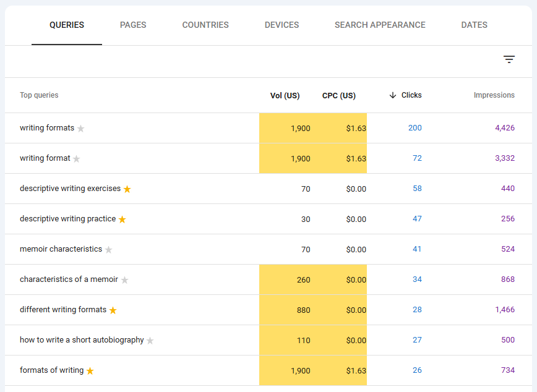Screen dimensions: 537x392
Task: Unstar 'descriptive writing exercises' query
Action: (127, 189)
